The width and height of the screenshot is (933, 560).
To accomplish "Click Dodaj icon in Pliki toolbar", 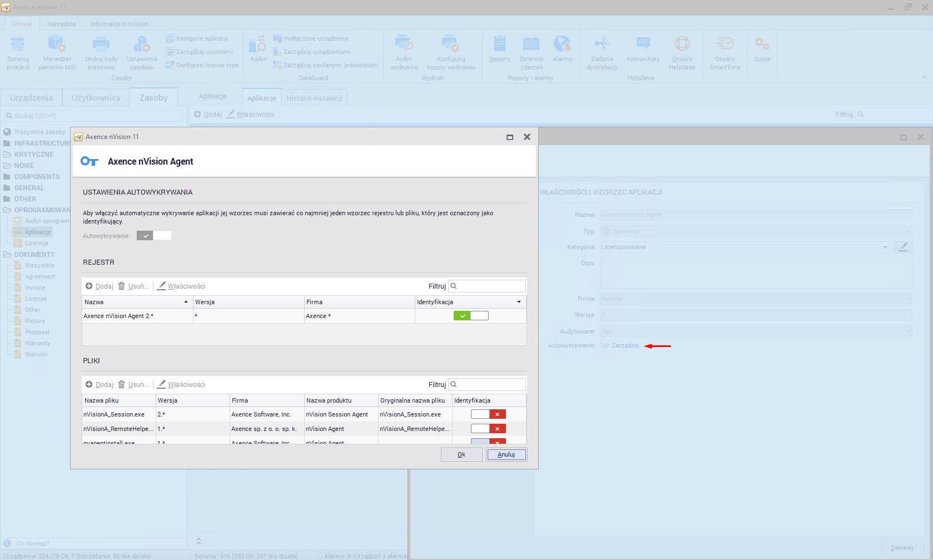I will pyautogui.click(x=89, y=384).
